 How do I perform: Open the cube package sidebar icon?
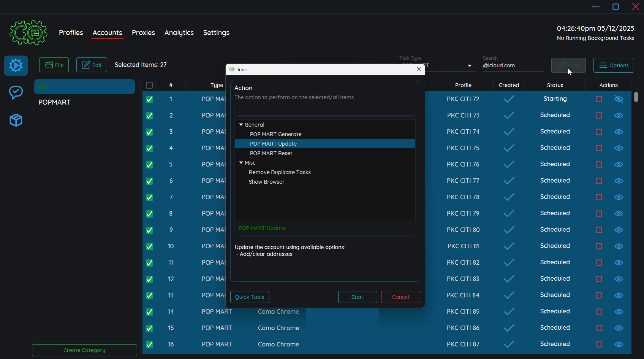(16, 120)
